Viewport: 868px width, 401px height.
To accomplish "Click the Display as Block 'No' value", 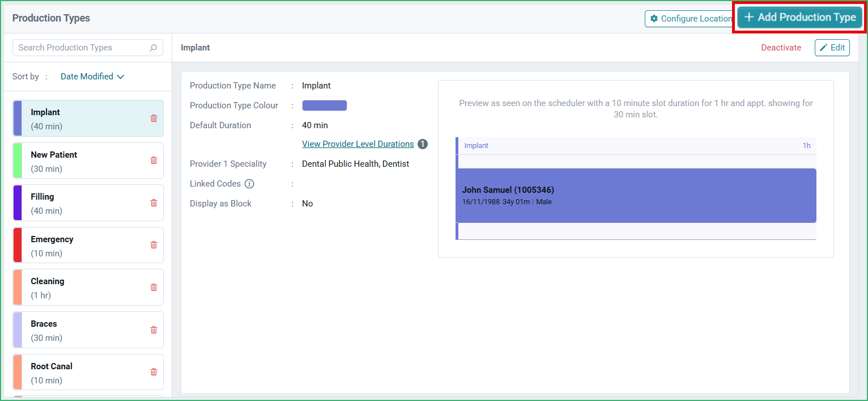I will coord(308,204).
